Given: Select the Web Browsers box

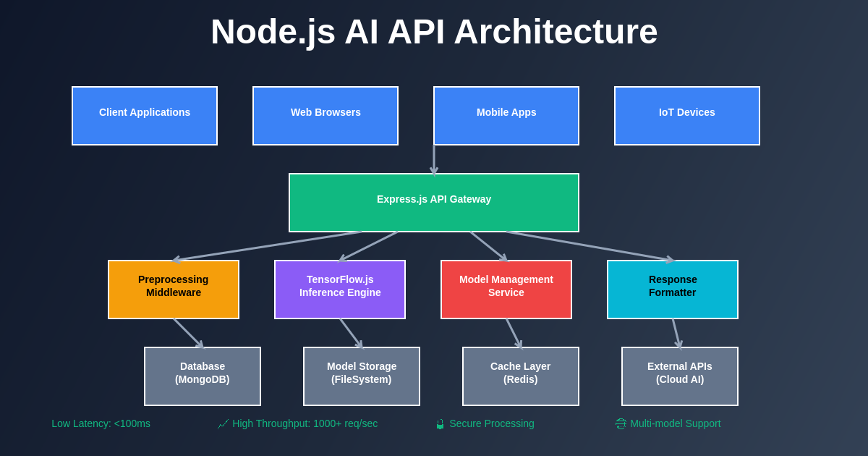Looking at the screenshot, I should coord(325,116).
